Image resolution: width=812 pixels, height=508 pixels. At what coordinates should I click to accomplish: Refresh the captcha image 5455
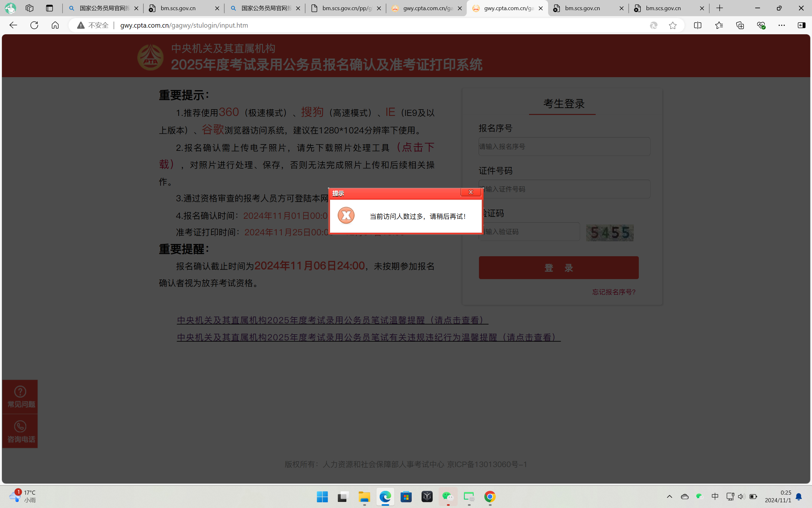tap(610, 232)
